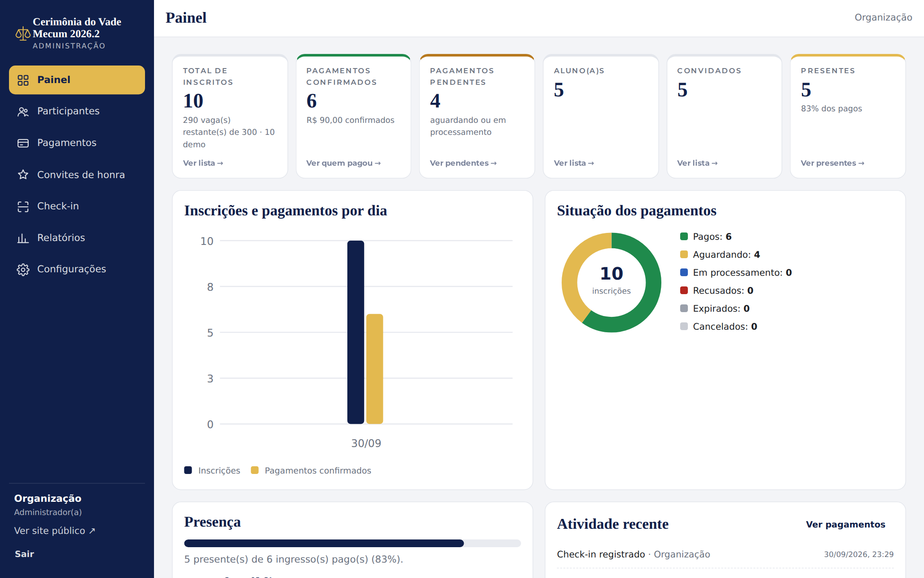Click the donut center '10 inscrições' label
Image resolution: width=924 pixels, height=578 pixels.
coord(611,280)
